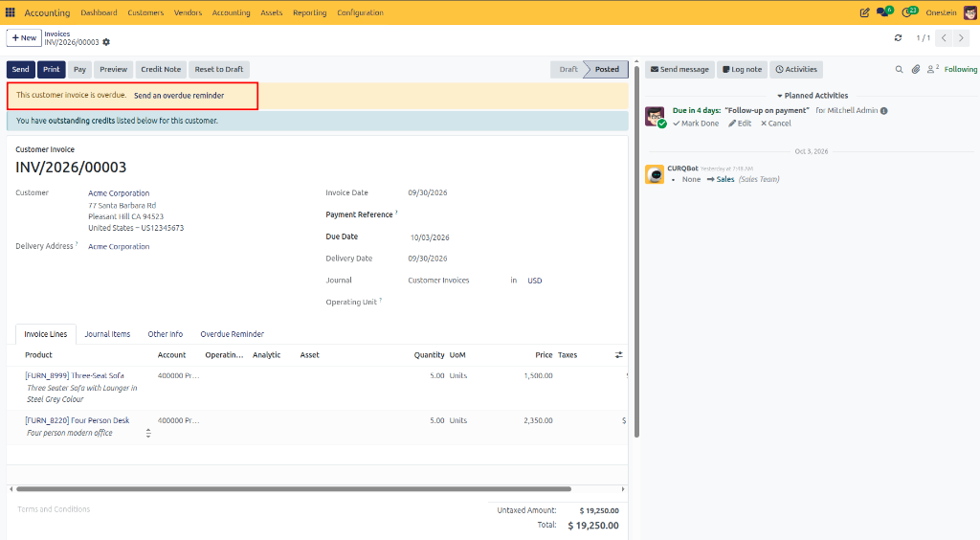Edit the follow-up payment activity

[x=740, y=124]
